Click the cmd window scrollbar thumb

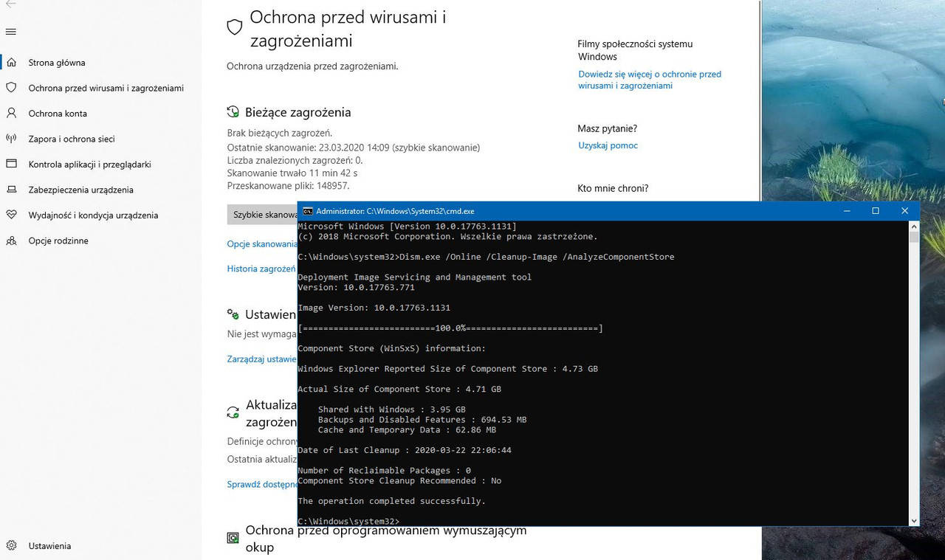[x=914, y=237]
